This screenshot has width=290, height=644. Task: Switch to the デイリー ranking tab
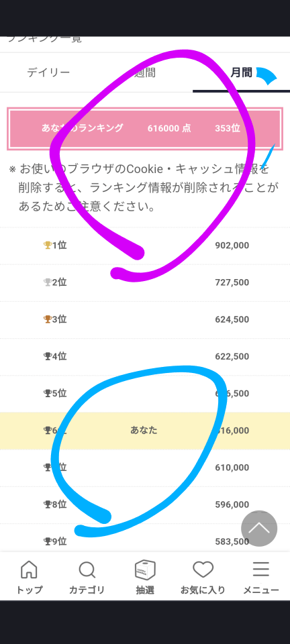click(x=48, y=72)
